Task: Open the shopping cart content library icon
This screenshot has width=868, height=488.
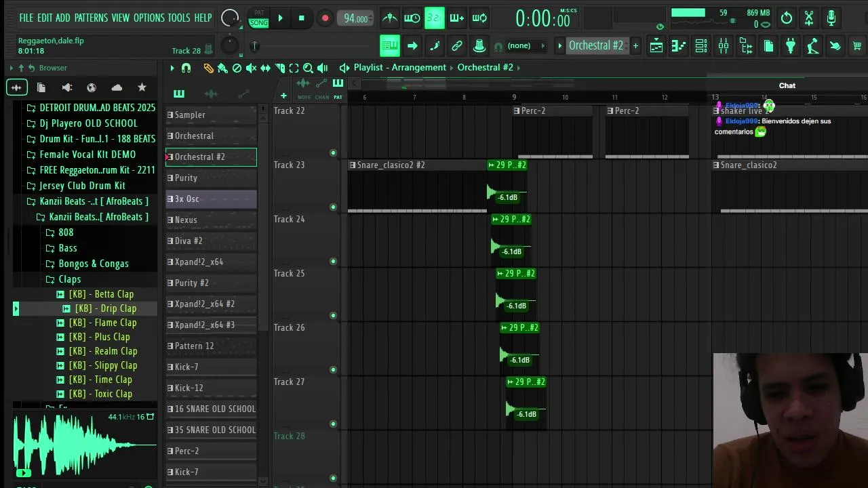Action: [857, 46]
